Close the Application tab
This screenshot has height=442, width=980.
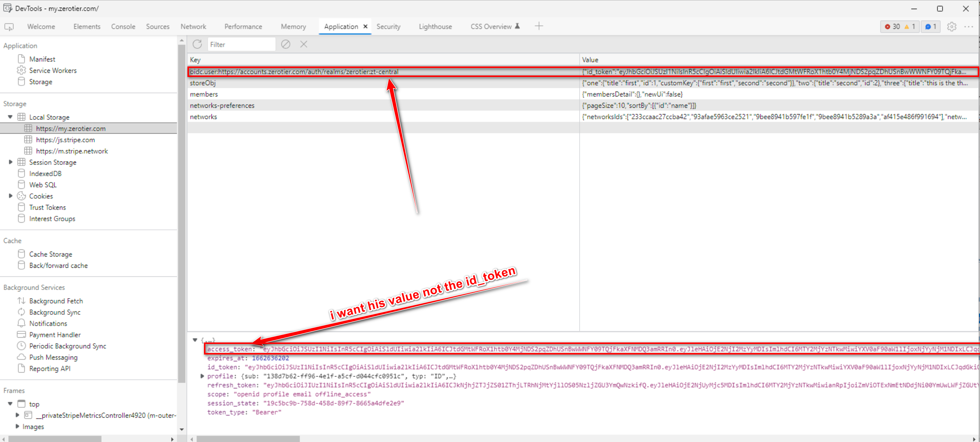coord(365,27)
